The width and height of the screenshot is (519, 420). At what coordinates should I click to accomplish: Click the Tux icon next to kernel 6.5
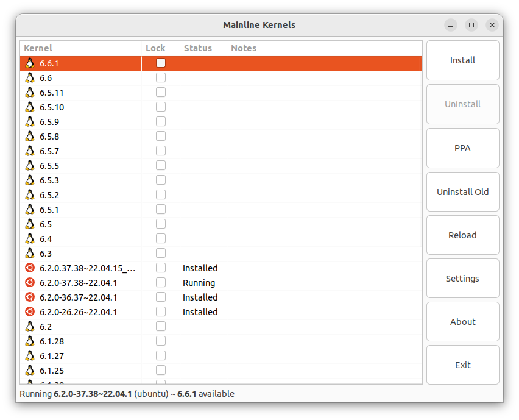point(30,224)
